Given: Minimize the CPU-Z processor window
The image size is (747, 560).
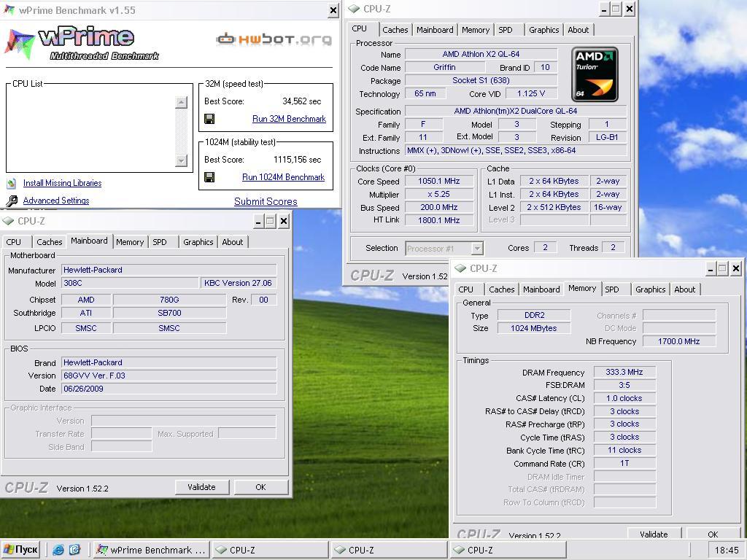Looking at the screenshot, I should click(603, 9).
